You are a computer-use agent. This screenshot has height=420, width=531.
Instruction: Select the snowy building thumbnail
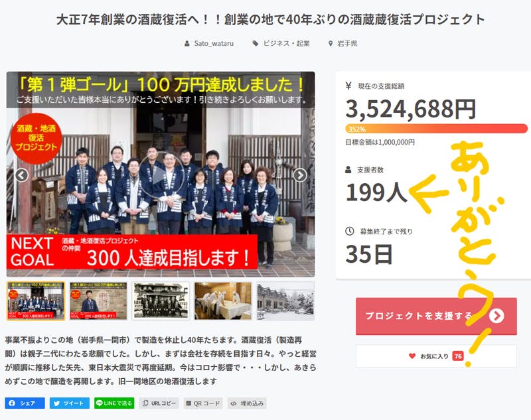point(285,301)
